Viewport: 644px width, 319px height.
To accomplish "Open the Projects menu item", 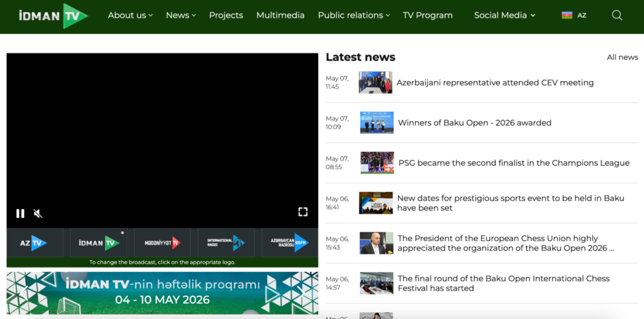I will click(226, 16).
